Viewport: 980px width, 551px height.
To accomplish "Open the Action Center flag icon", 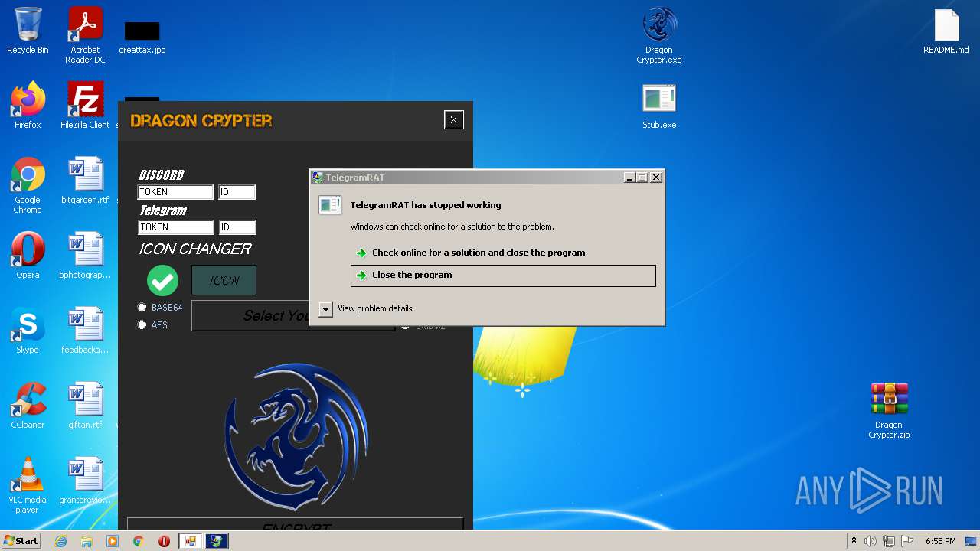I will point(906,541).
